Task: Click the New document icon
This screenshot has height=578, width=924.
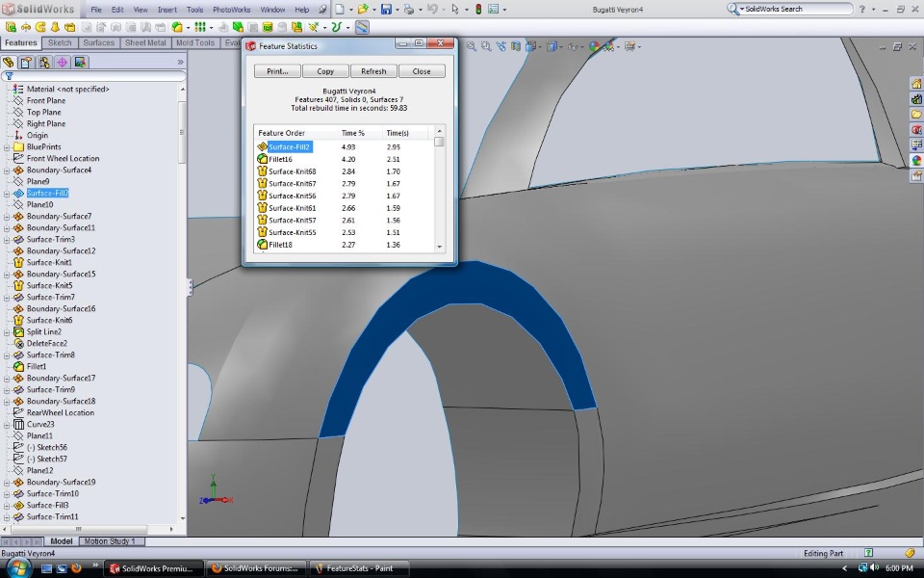Action: [x=340, y=10]
